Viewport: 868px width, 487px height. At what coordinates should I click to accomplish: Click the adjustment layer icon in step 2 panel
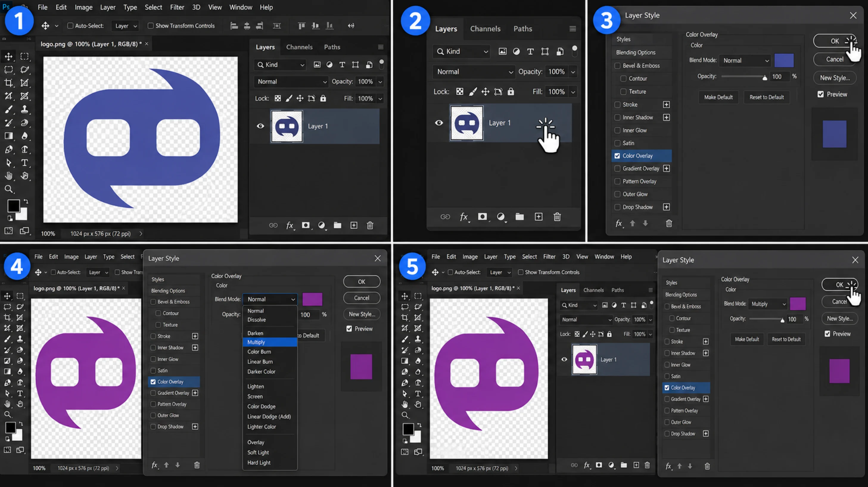pos(501,217)
